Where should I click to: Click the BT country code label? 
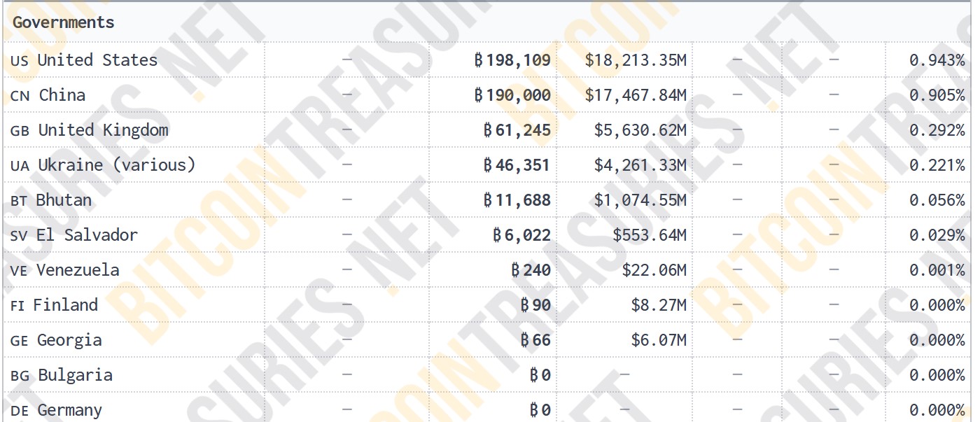pos(19,202)
